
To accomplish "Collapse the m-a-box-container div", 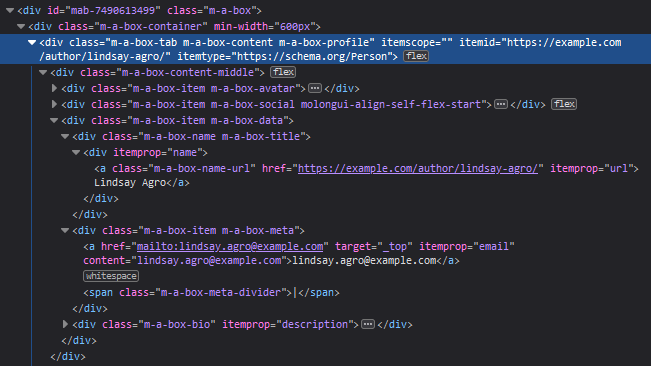I will [21, 27].
